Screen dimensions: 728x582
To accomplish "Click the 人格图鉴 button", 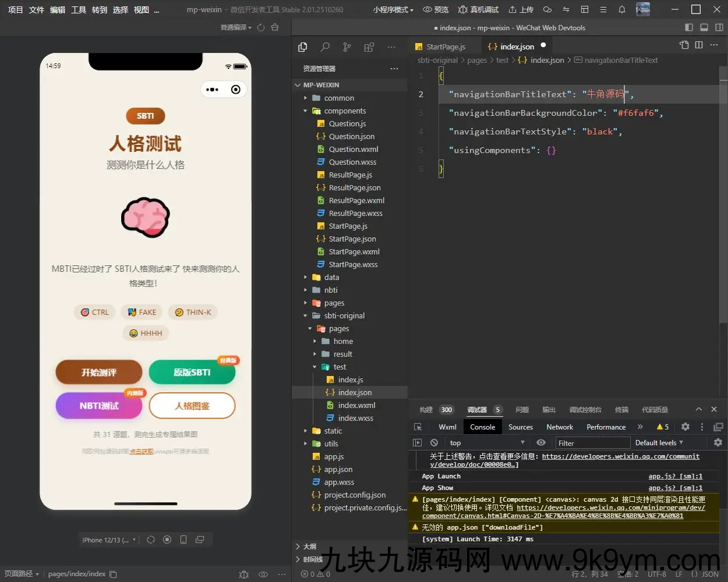I will pyautogui.click(x=192, y=406).
